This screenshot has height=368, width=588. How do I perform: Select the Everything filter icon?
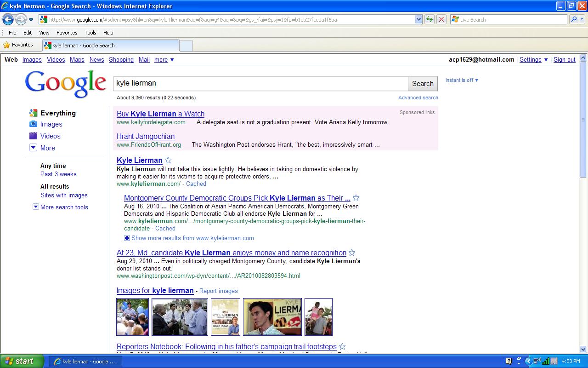pos(33,113)
